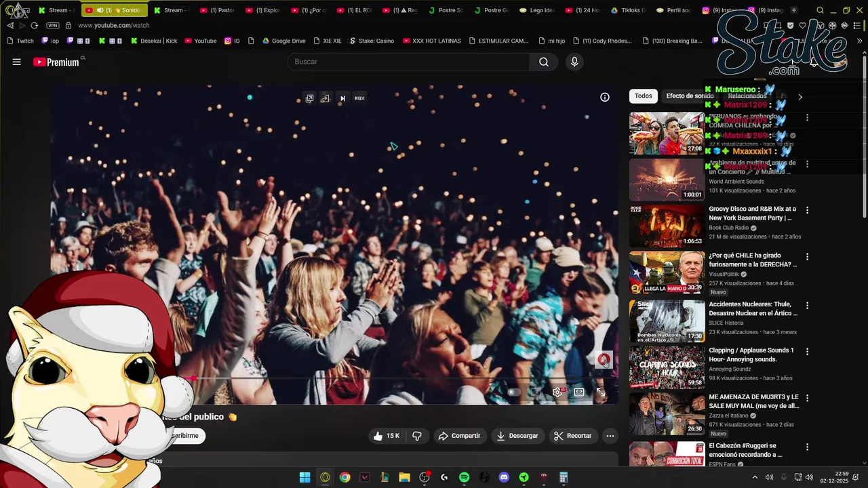Screen dimensions: 868x488
Task: Switch to the Lego Ide browser tab
Action: tap(537, 10)
